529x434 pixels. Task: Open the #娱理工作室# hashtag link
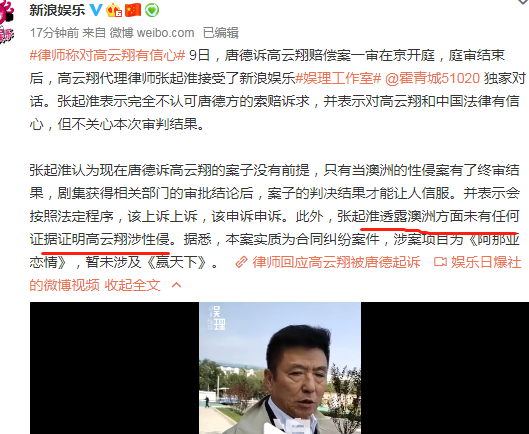coord(338,78)
